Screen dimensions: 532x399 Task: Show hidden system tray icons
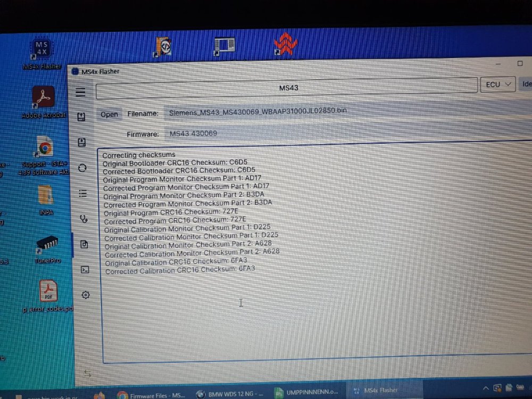[486, 388]
